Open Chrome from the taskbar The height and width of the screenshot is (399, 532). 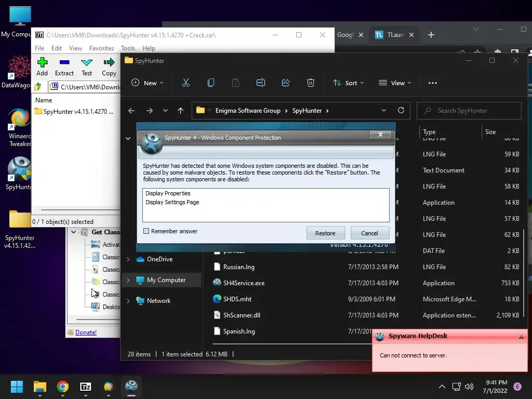(63, 387)
